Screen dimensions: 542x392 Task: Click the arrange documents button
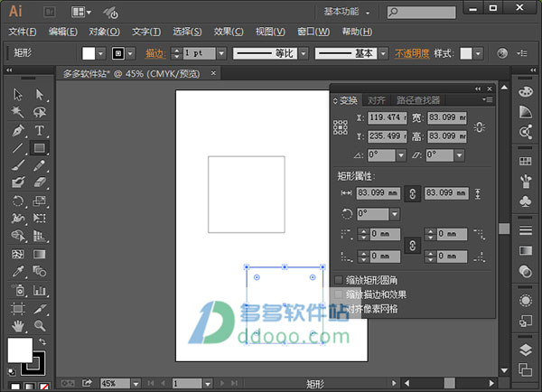coord(81,13)
